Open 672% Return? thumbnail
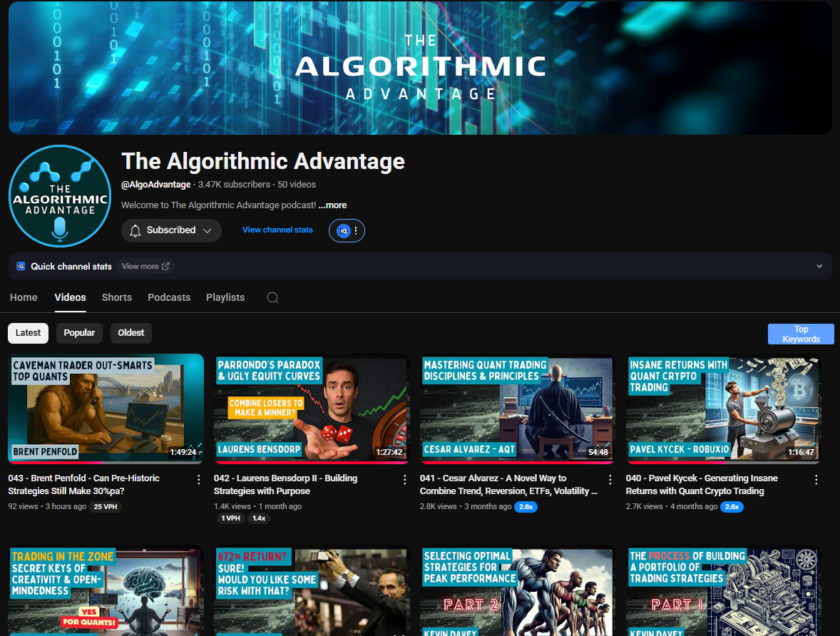The height and width of the screenshot is (636, 840). [311, 591]
